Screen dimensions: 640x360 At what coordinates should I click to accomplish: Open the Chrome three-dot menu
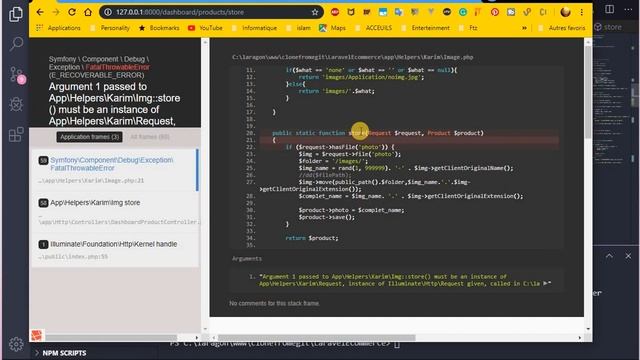[x=582, y=12]
